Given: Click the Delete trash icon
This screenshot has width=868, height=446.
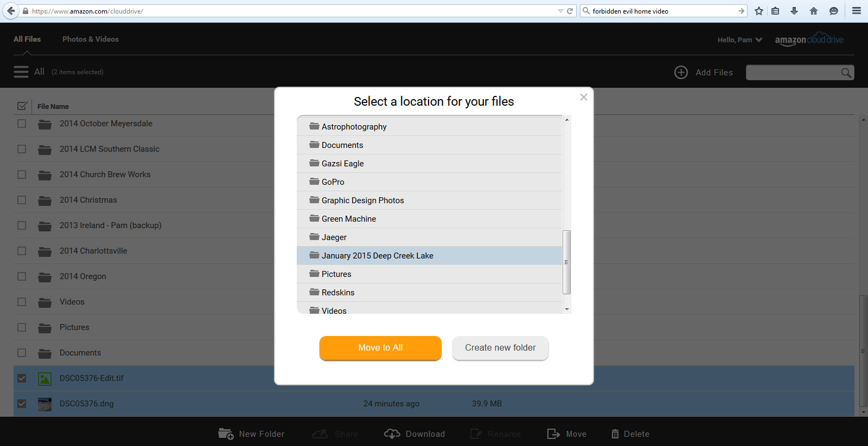Looking at the screenshot, I should click(615, 434).
